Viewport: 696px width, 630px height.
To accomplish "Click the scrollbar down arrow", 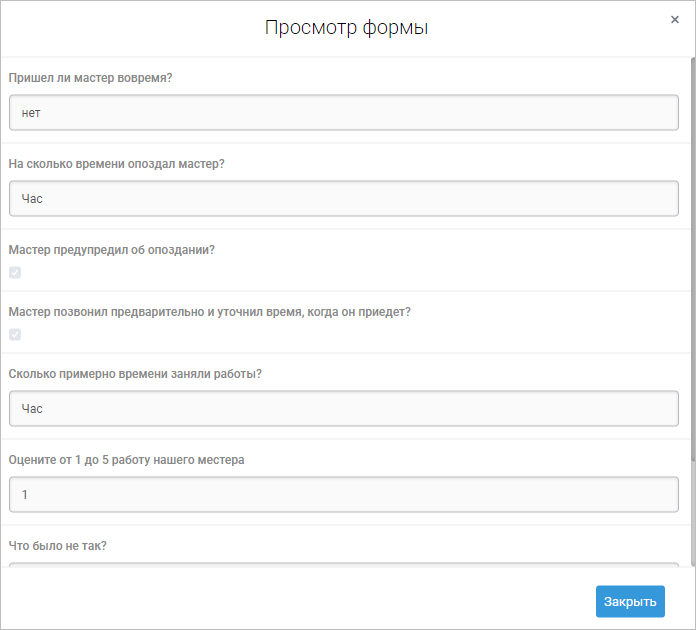I will (x=691, y=566).
